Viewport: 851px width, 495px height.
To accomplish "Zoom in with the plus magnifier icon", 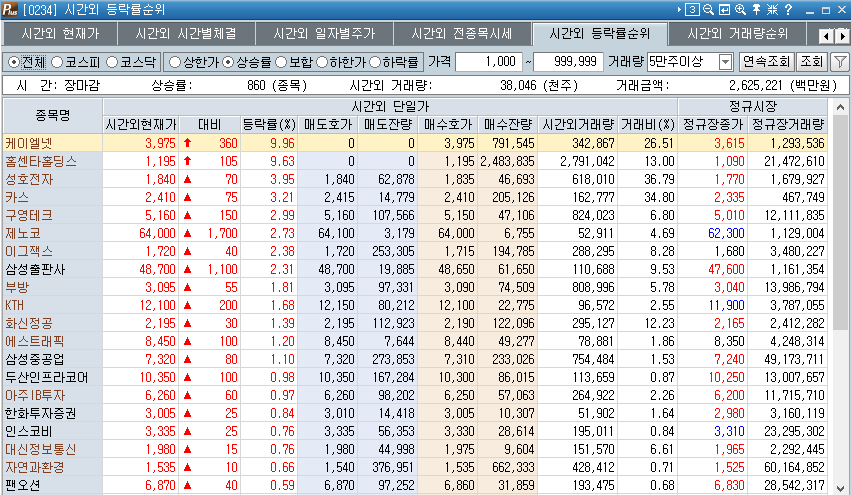I will [x=740, y=9].
